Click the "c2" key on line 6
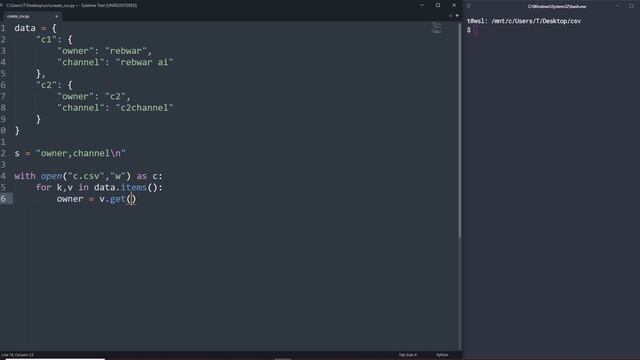640x360 pixels. pyautogui.click(x=46, y=85)
